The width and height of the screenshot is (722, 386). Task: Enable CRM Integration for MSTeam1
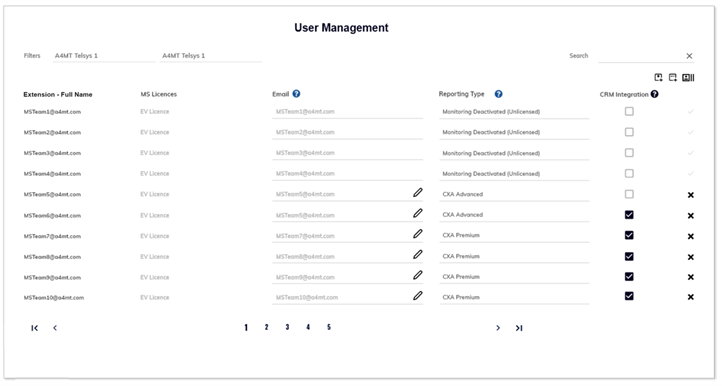coord(629,111)
